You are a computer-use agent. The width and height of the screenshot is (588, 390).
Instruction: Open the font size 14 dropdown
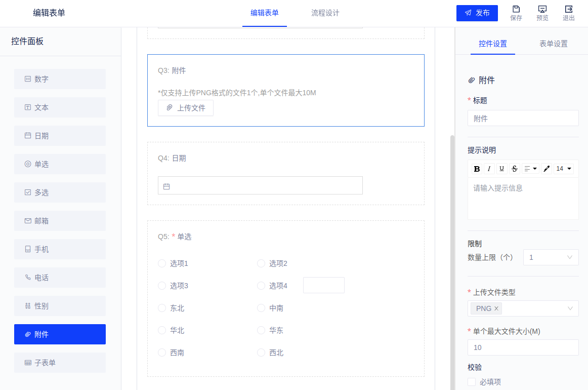point(564,169)
